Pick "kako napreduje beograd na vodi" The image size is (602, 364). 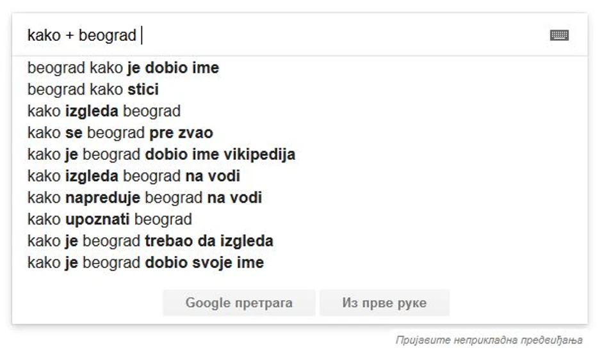tap(144, 198)
